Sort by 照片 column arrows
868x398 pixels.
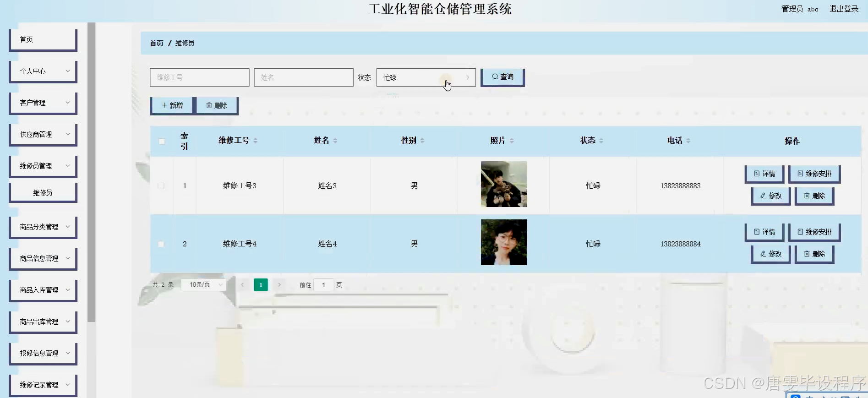pyautogui.click(x=512, y=141)
